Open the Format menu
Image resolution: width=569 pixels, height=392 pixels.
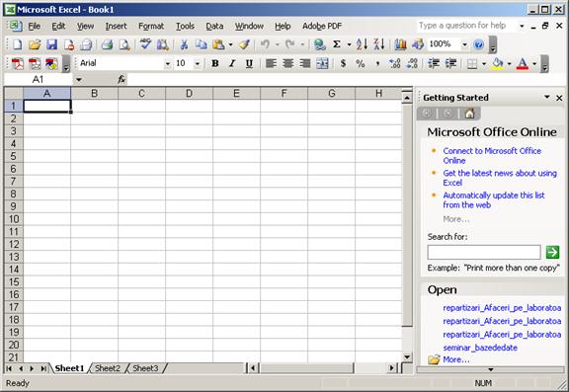[151, 26]
